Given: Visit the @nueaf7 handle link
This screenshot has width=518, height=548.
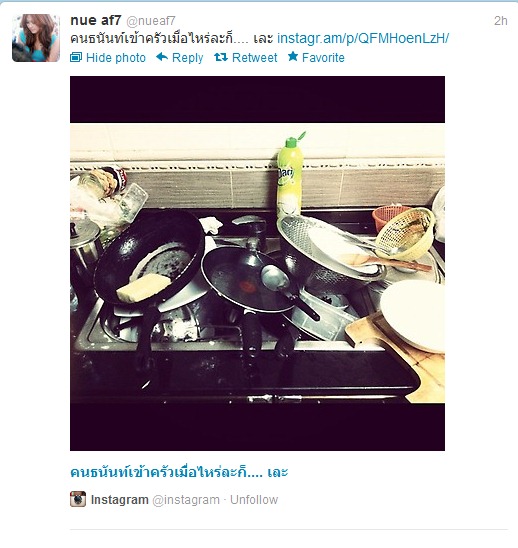Looking at the screenshot, I should [x=151, y=21].
